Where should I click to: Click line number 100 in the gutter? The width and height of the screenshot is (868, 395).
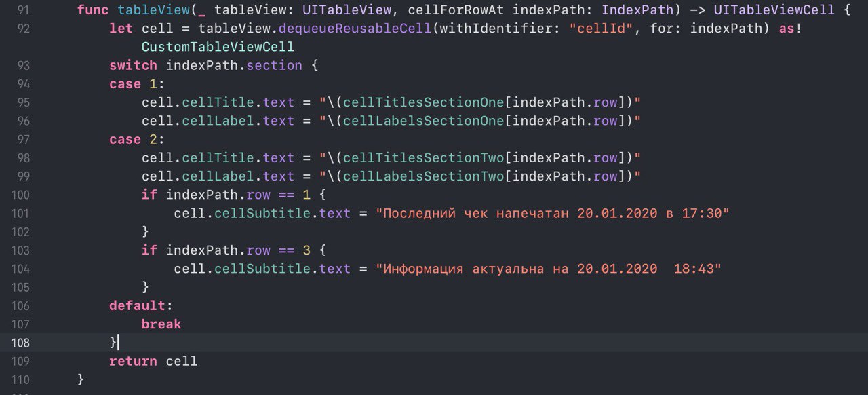20,195
